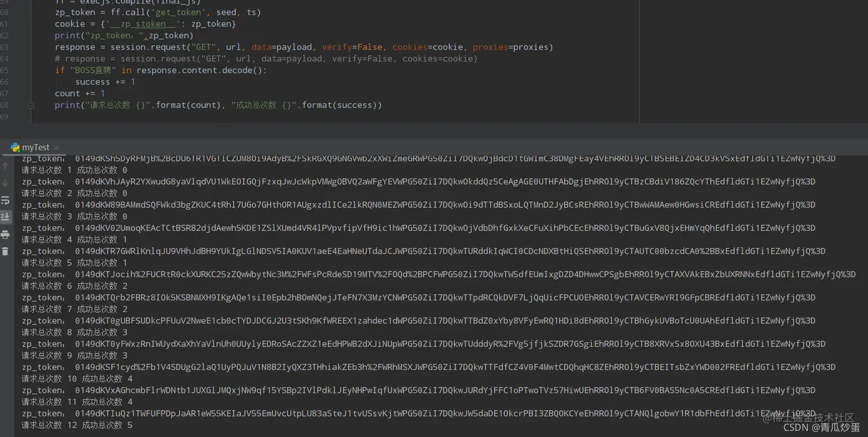This screenshot has width=868, height=437.
Task: Click the line 'zp_token = ff.call('get_token', seed, ts)'
Action: [x=158, y=12]
